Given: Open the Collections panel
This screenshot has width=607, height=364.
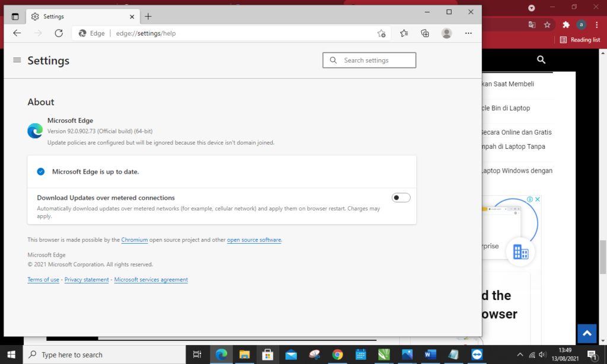Looking at the screenshot, I should click(x=425, y=34).
